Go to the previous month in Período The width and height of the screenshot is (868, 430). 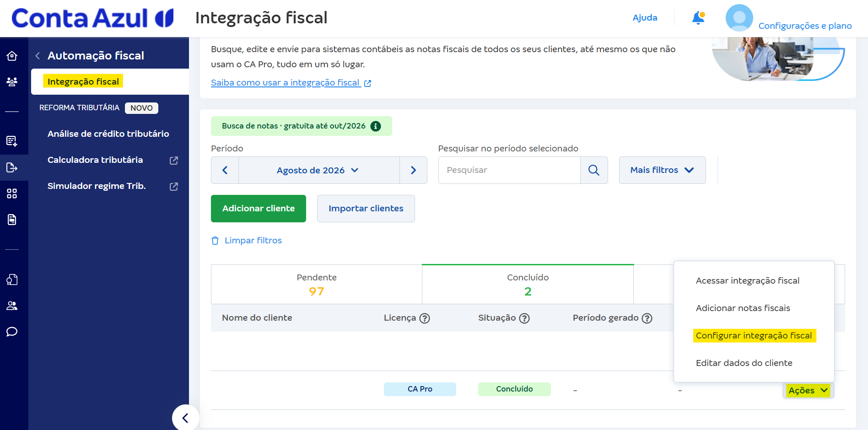click(225, 170)
